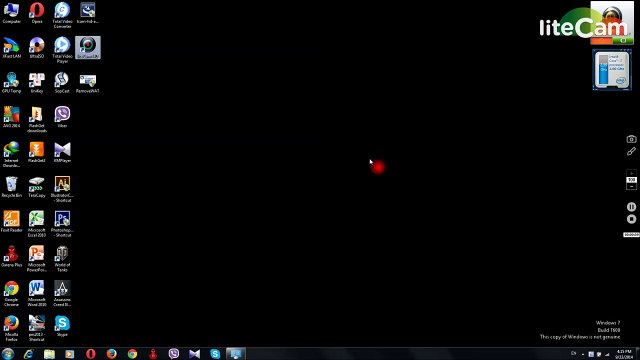Open Opera from the taskbar

coord(91,354)
